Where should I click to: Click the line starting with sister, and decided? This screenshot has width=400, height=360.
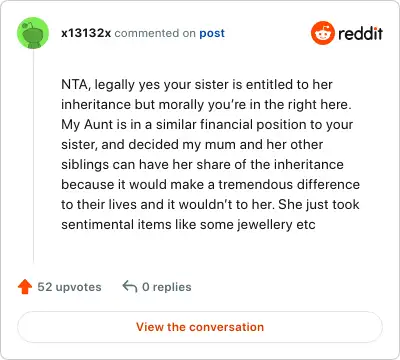coord(192,145)
